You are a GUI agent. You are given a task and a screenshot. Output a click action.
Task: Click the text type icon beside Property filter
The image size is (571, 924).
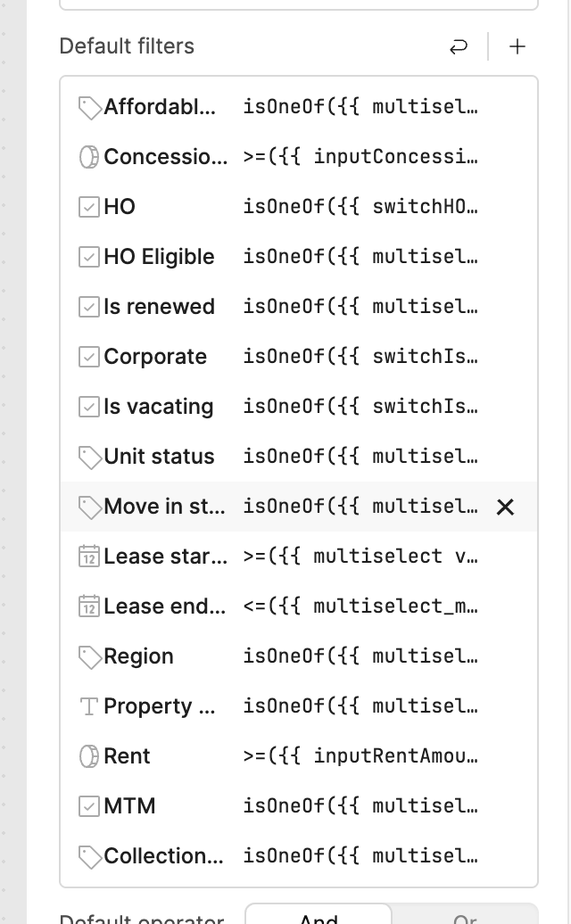tap(89, 706)
